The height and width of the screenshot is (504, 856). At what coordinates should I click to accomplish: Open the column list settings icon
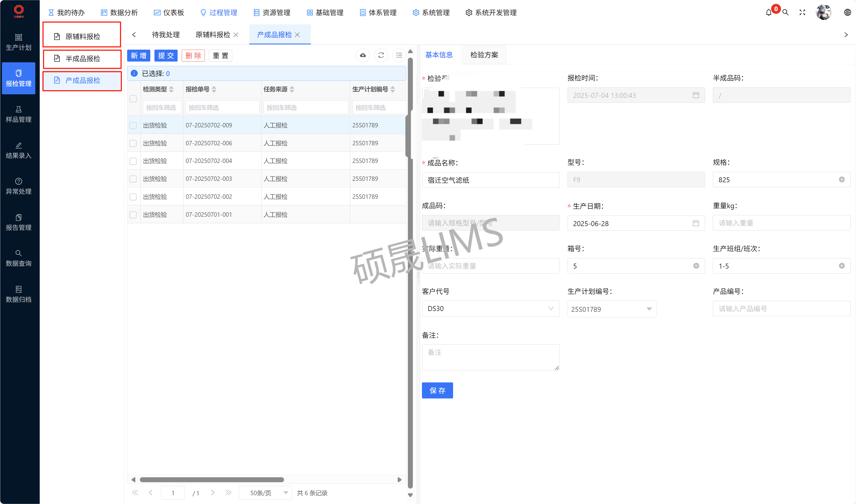(399, 55)
